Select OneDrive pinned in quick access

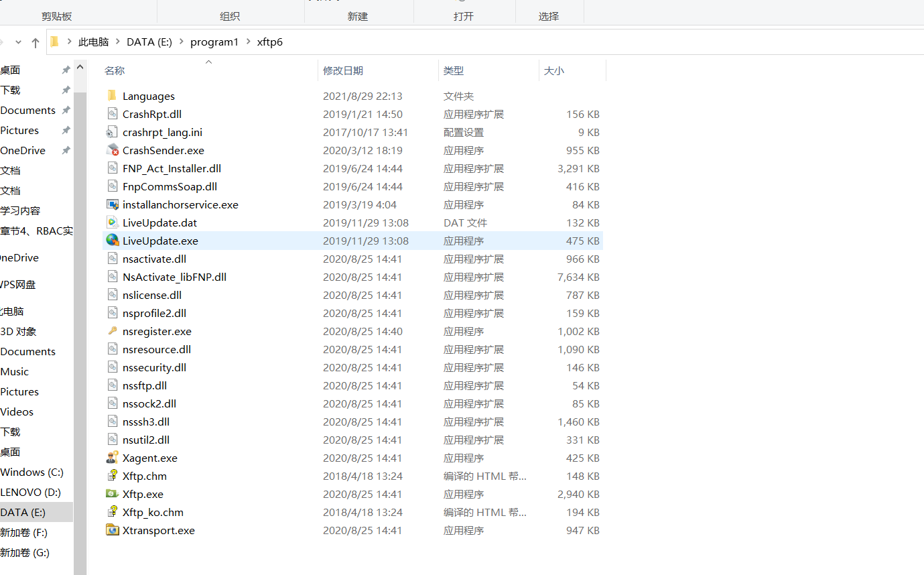tap(23, 150)
